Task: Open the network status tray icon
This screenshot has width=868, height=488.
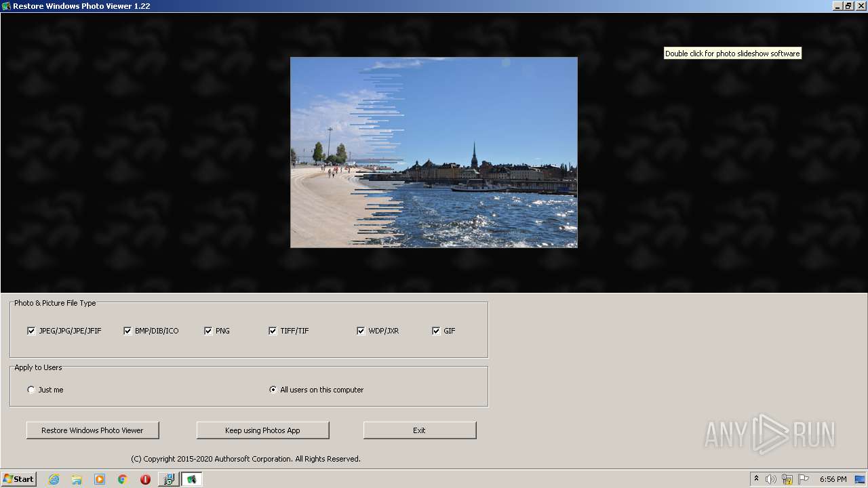Action: [787, 479]
